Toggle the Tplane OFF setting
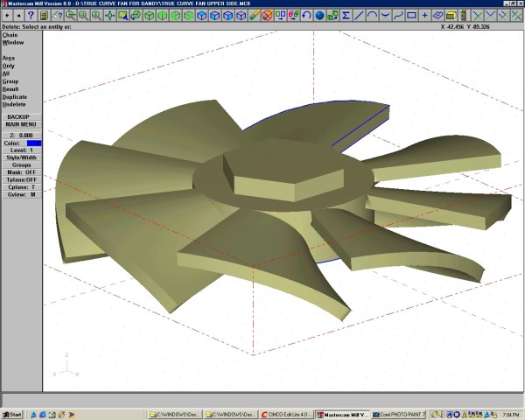Screen dimensions: 525x420 (21, 179)
